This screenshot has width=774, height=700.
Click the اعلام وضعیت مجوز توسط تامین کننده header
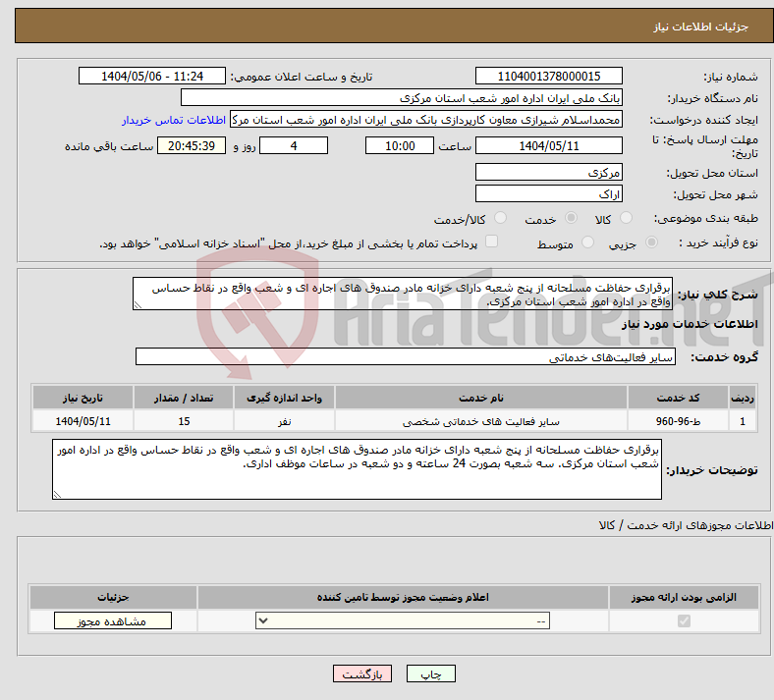403,597
